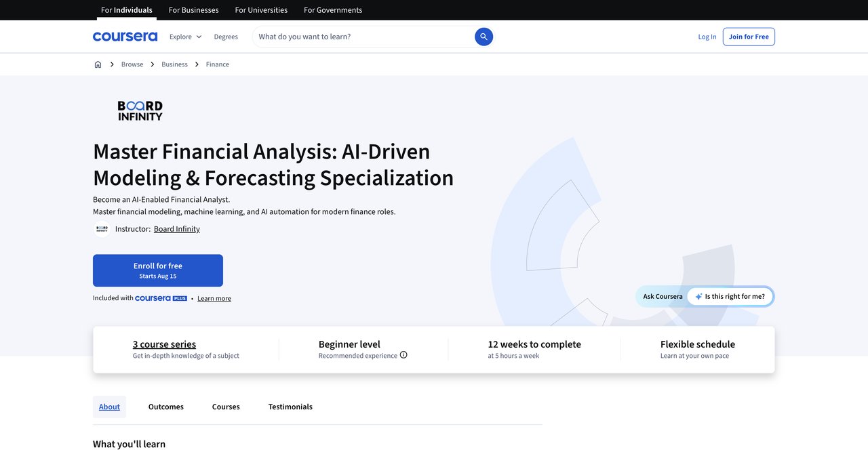Click the specialization title heading

pos(273,164)
